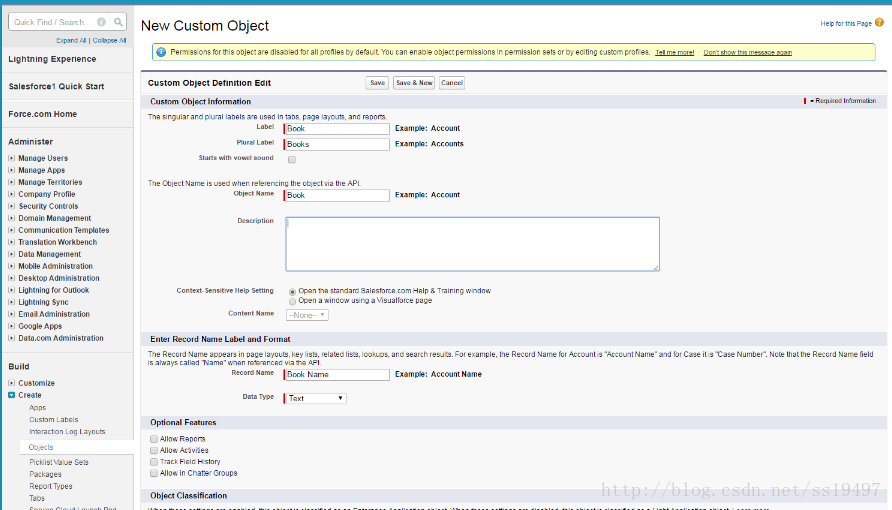Expand Data.com Administration node
This screenshot has width=892, height=510.
11,338
